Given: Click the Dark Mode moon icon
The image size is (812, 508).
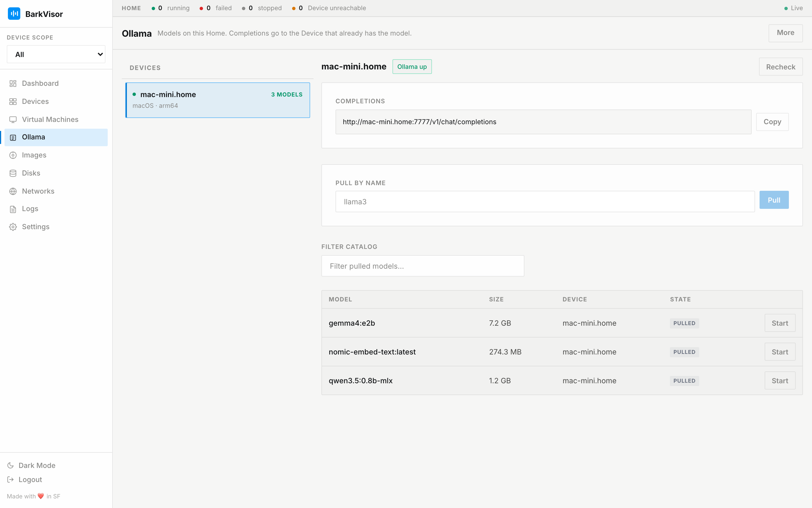Looking at the screenshot, I should click(10, 465).
